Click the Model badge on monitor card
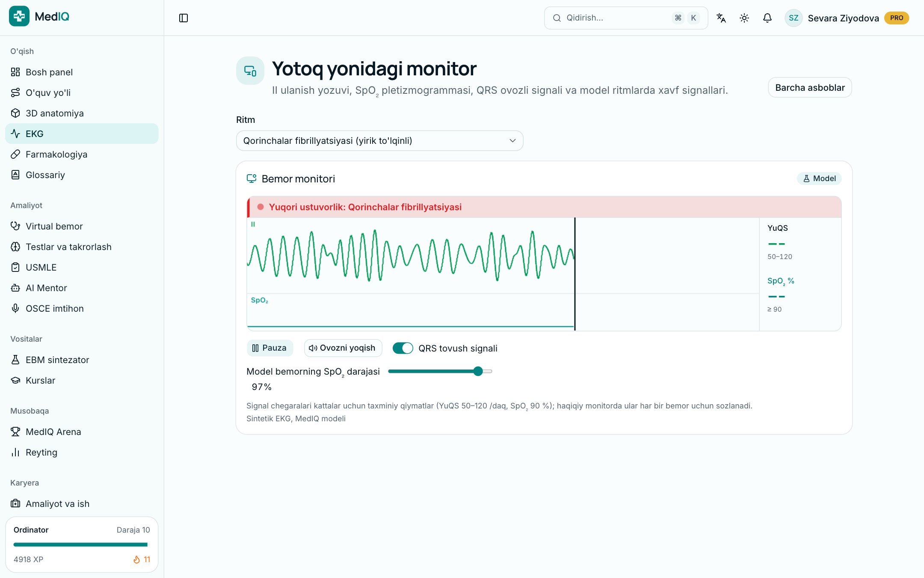Screen dimensions: 924x578 click(819, 179)
